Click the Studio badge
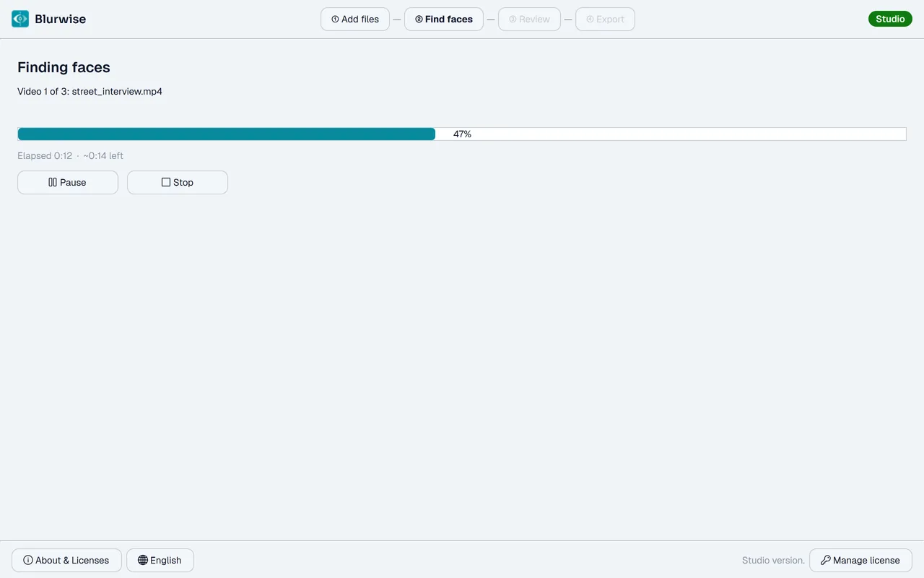The width and height of the screenshot is (924, 578). pos(890,19)
